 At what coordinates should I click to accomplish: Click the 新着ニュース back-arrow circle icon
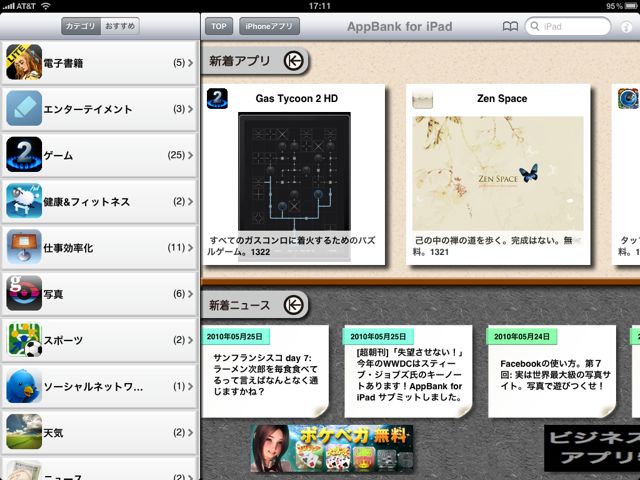coord(293,304)
